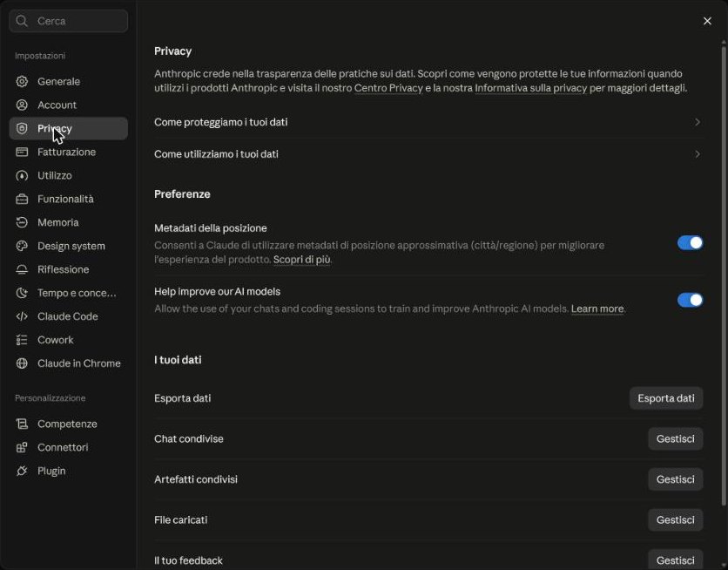Click the Cowork checklist icon
Screen dimensions: 728x570
(22, 340)
